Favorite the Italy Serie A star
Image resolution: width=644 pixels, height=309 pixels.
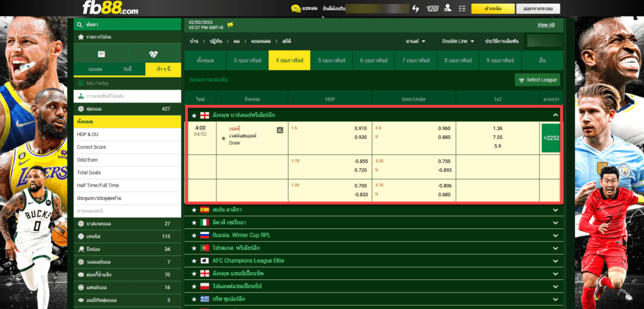point(194,223)
